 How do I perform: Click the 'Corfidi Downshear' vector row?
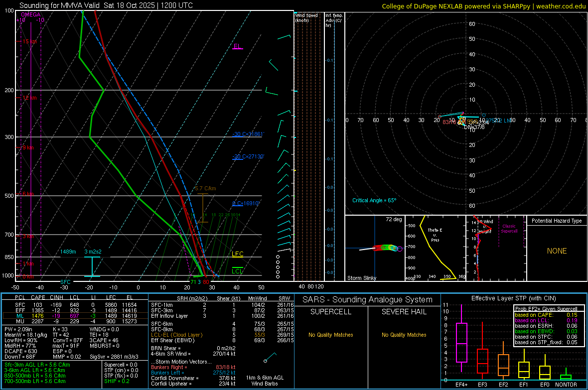(x=193, y=379)
